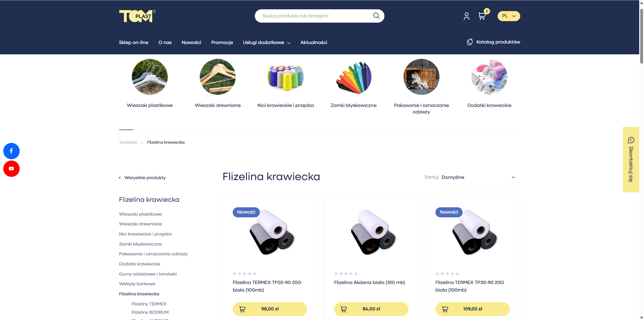Go back to Wszystkie produkty
Screen dimensions: 644x320
pos(142,178)
